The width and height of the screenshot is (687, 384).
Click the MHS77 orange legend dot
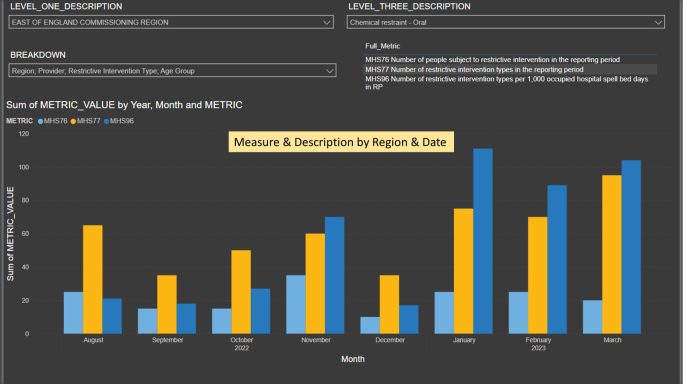tap(73, 121)
